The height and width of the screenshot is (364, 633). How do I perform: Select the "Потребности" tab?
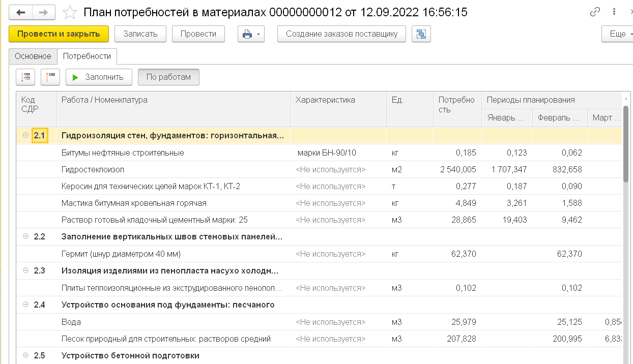point(87,56)
